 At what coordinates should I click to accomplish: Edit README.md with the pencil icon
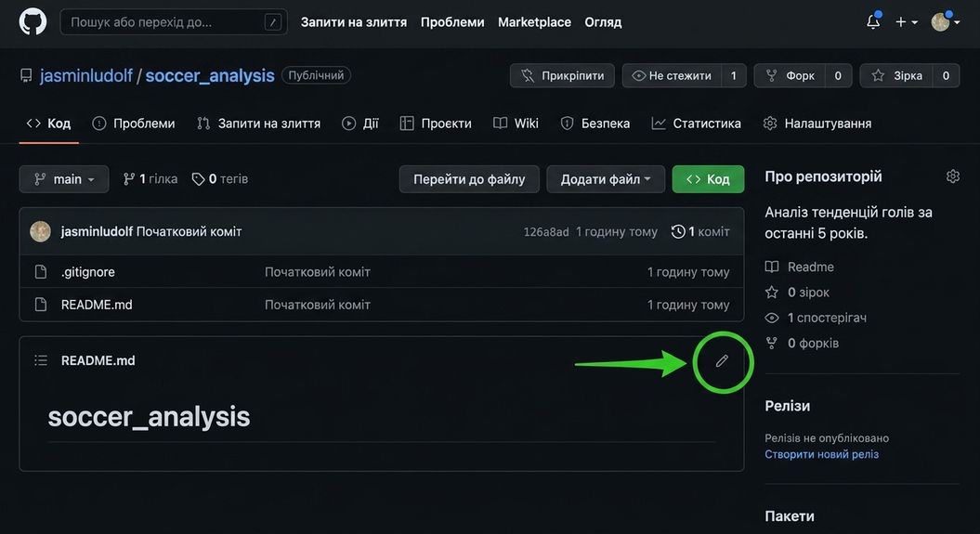[x=722, y=361]
